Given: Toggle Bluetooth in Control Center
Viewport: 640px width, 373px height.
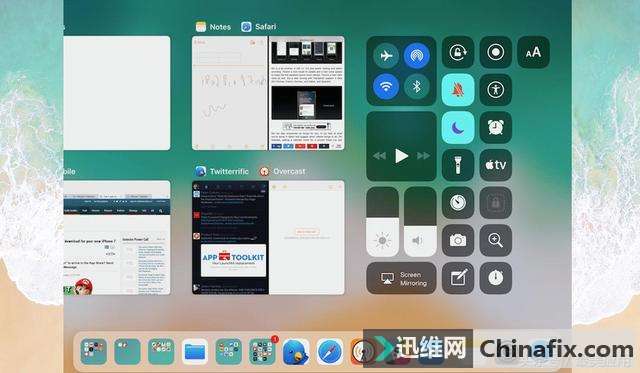Looking at the screenshot, I should 416,87.
